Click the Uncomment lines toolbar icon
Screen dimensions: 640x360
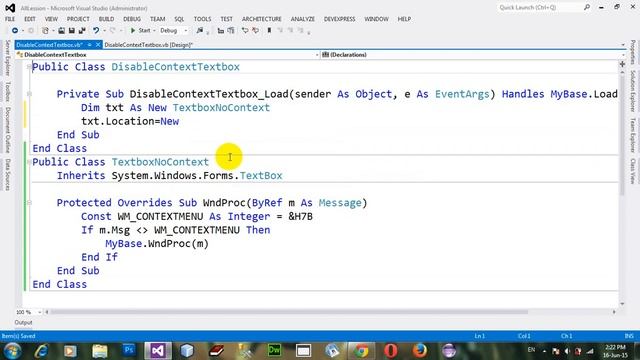[256, 31]
